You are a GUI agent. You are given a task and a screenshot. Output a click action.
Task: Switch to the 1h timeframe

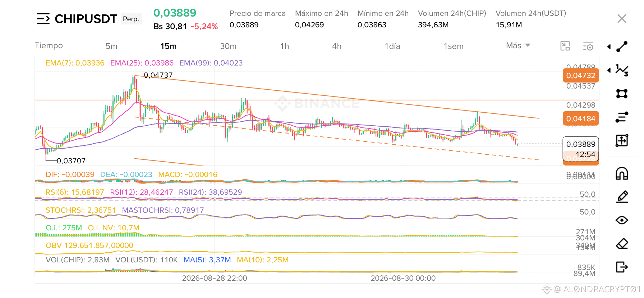pyautogui.click(x=285, y=46)
